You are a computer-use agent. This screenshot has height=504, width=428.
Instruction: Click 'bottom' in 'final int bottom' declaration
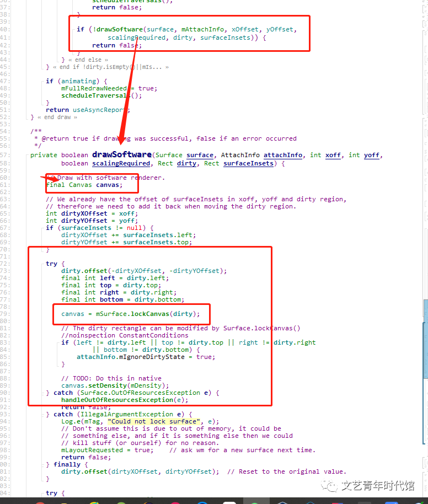click(111, 299)
